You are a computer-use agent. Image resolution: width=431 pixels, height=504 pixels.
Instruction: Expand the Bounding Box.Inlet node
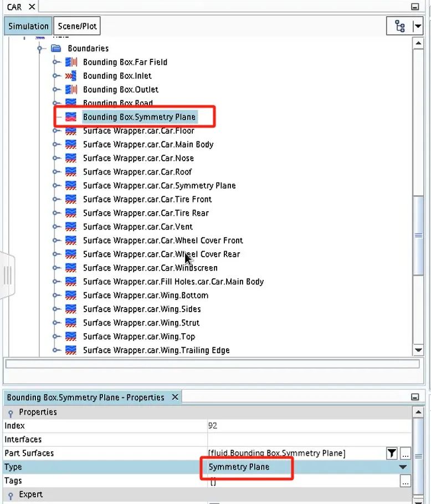55,76
